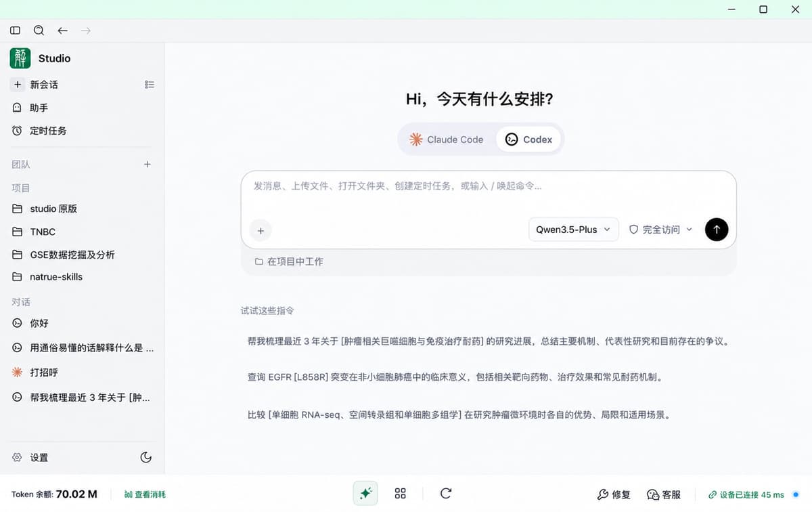Maximize the application window

[763, 9]
